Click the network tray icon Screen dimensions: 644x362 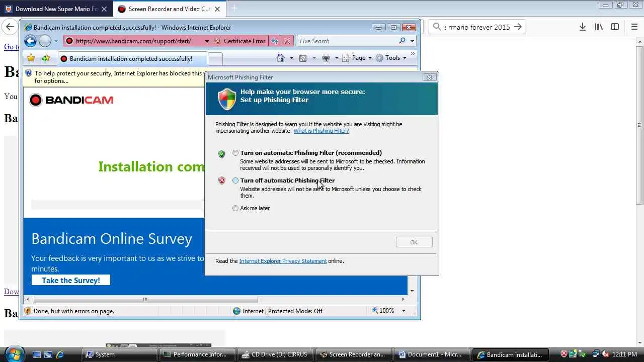coord(596,354)
